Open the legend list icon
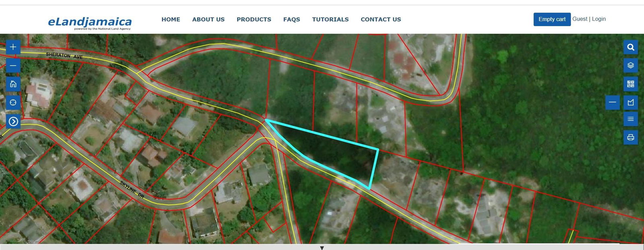The width and height of the screenshot is (644, 250). tap(630, 119)
